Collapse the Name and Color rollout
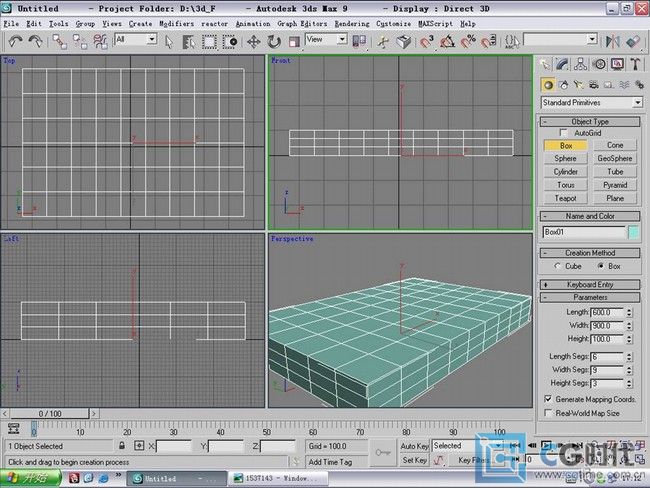Image resolution: width=650 pixels, height=488 pixels. (590, 216)
